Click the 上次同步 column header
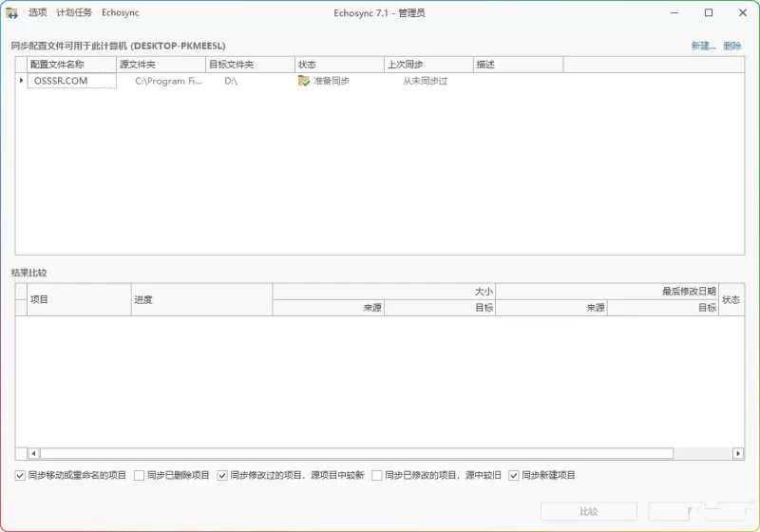The height and width of the screenshot is (532, 760). [x=428, y=65]
